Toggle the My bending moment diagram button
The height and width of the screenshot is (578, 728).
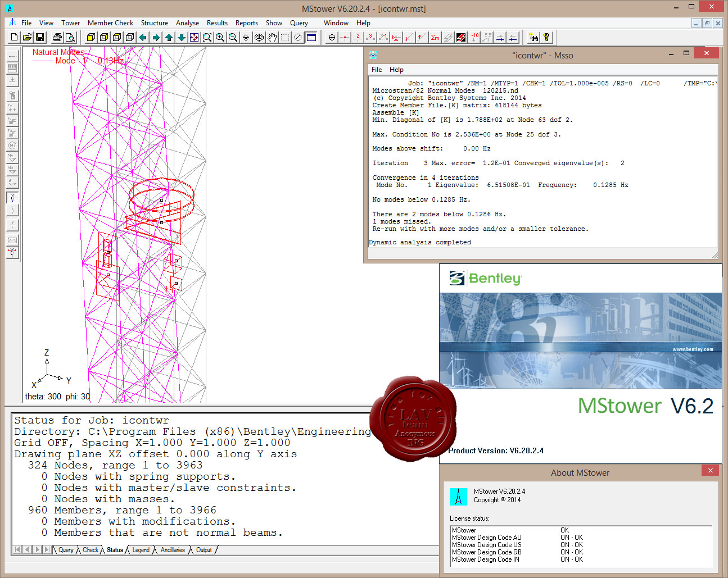(x=12, y=157)
